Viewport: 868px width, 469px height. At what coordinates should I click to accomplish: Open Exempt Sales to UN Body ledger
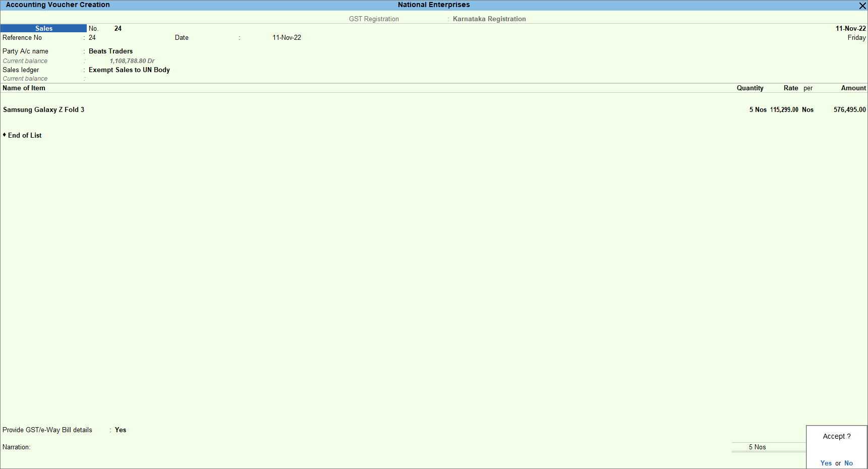(129, 70)
